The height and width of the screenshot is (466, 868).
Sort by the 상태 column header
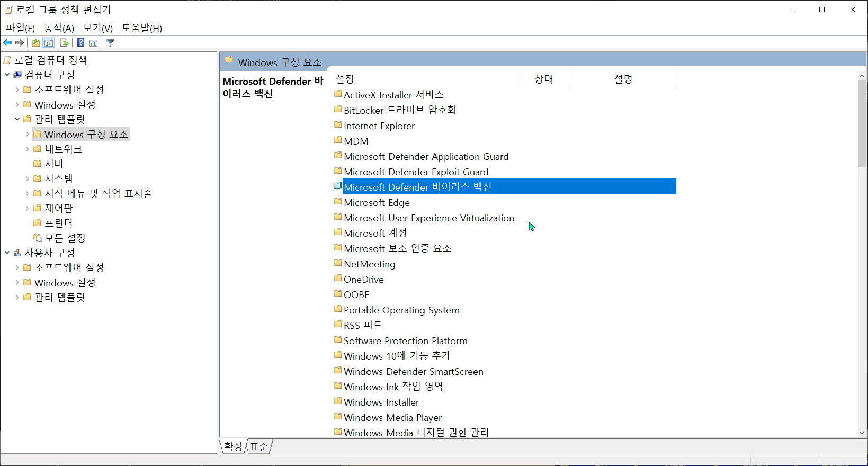coord(544,79)
